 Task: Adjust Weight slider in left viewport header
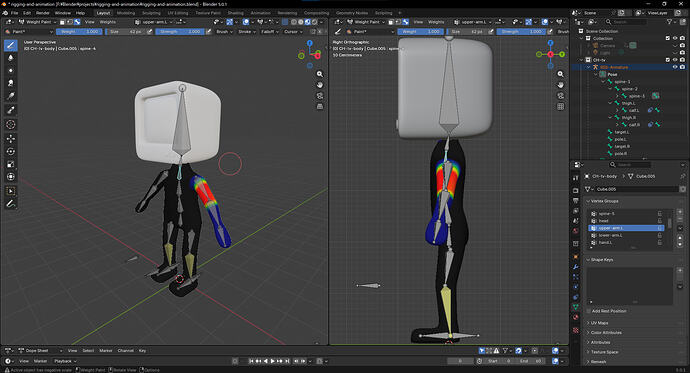(x=79, y=32)
